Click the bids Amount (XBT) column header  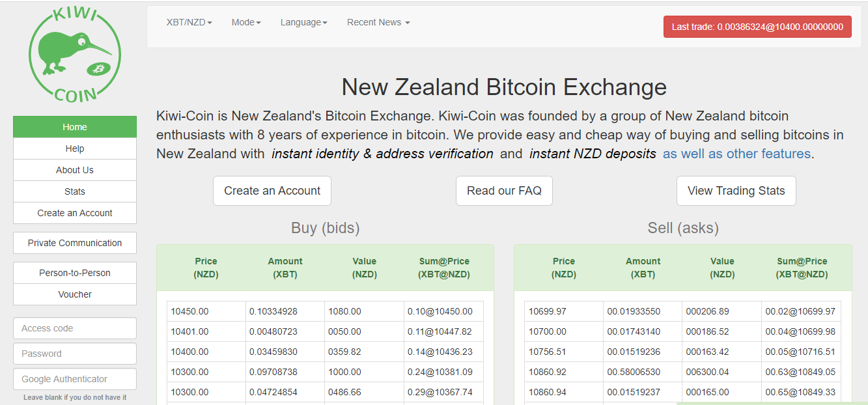[x=285, y=268]
